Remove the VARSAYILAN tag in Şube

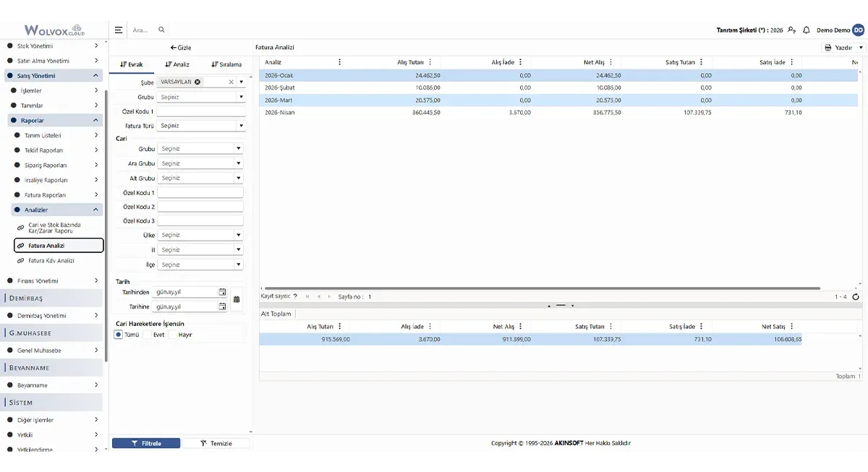pyautogui.click(x=197, y=82)
